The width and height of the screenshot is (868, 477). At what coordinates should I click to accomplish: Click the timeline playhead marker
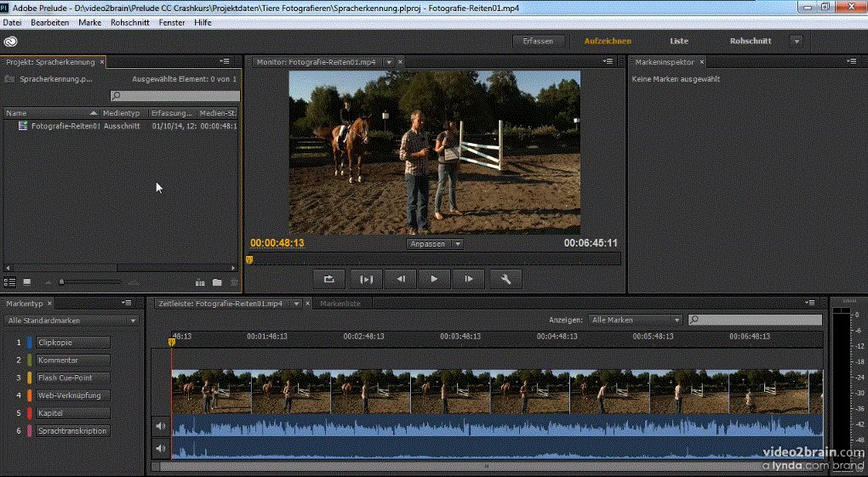172,343
